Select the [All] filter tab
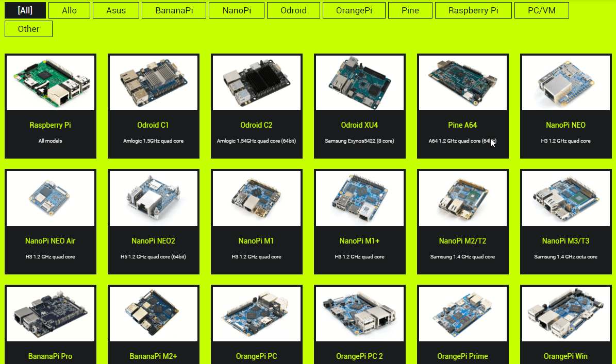616x364 pixels. 25,10
